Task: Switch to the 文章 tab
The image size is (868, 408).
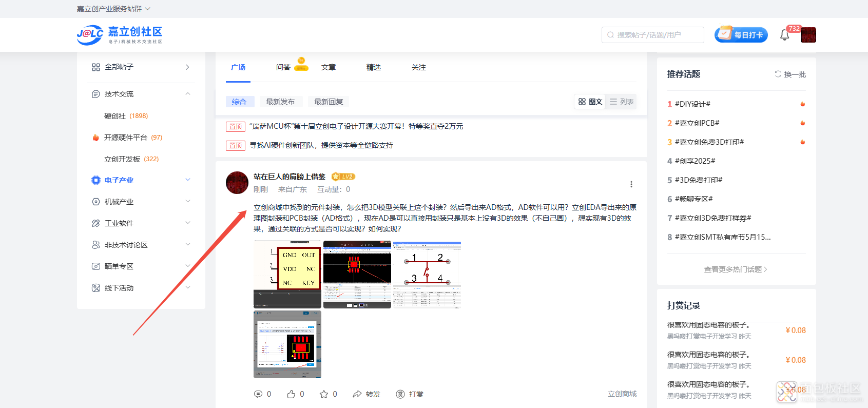Action: click(329, 67)
